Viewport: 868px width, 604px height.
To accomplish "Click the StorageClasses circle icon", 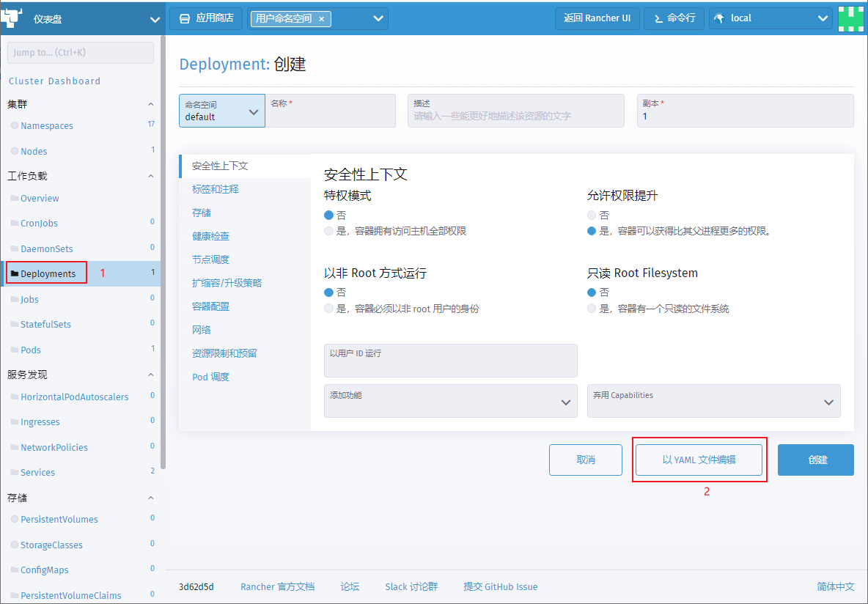I will coord(15,544).
